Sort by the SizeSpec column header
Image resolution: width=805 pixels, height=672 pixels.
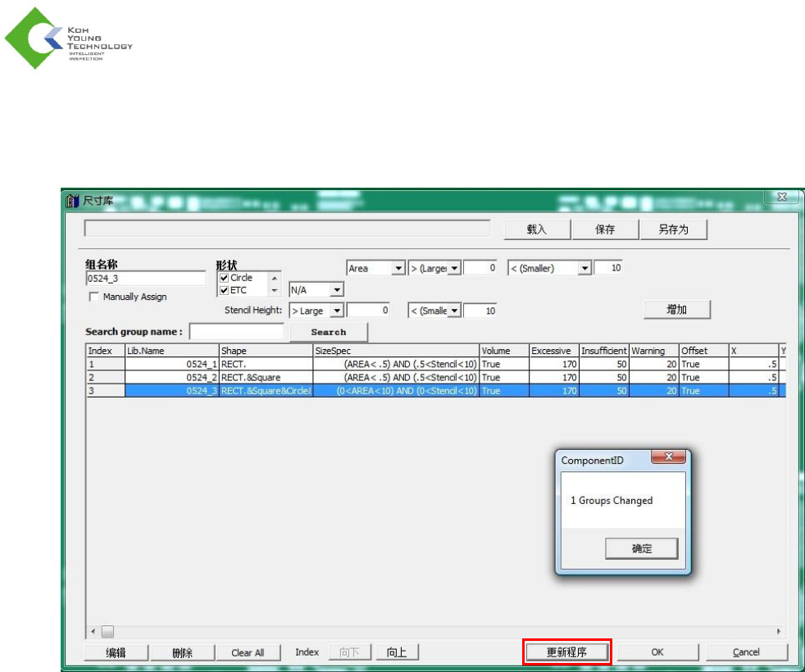pos(396,351)
